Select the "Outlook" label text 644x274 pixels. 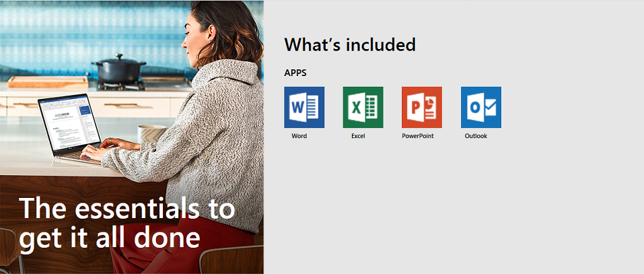coord(476,136)
